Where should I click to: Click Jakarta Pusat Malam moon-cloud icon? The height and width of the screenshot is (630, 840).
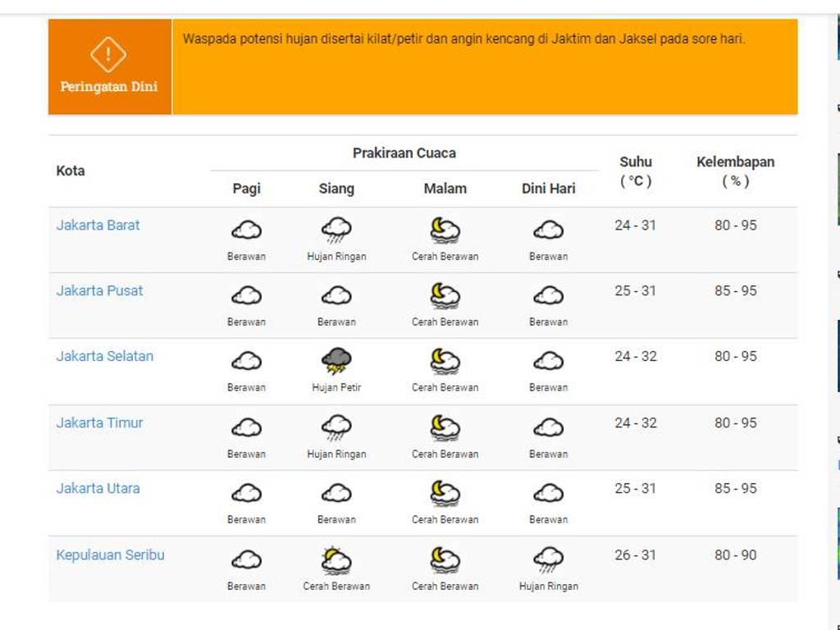coord(445,295)
